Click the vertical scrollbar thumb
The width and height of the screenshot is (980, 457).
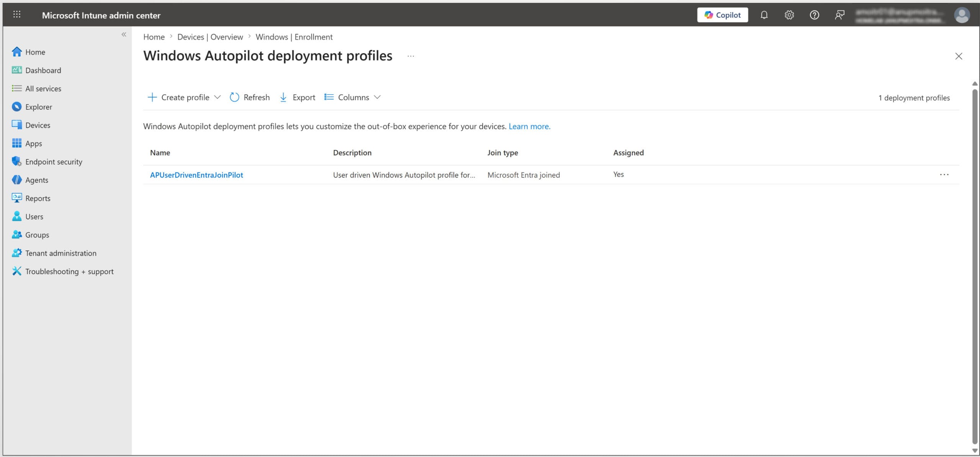[x=975, y=267]
